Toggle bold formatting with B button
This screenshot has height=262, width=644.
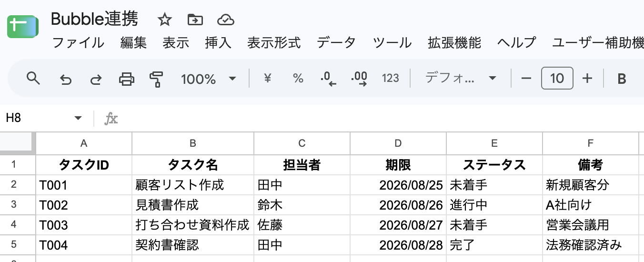click(x=622, y=79)
